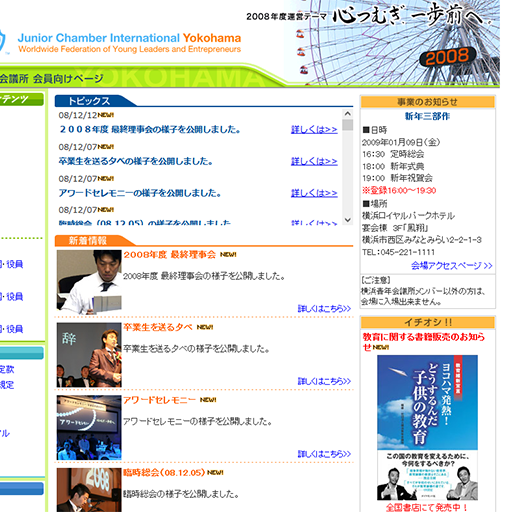Open the アワードセレモニー photo thumbnail

click(89, 427)
